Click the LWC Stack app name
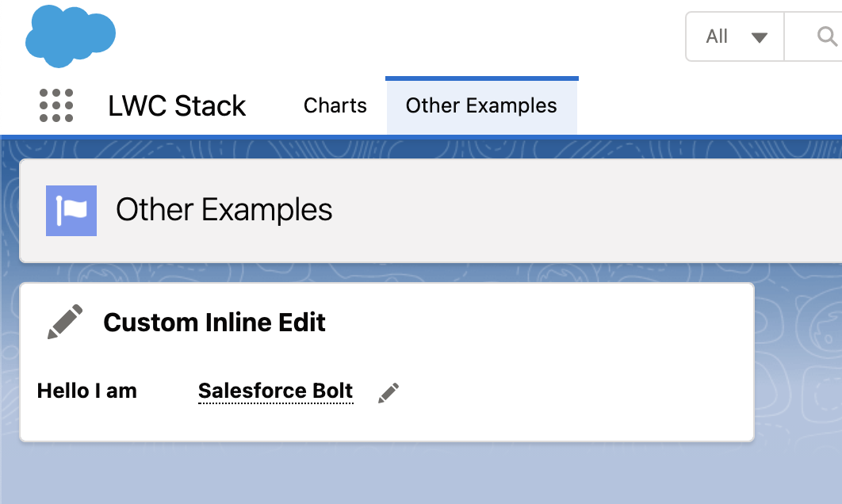The height and width of the screenshot is (504, 842). click(x=177, y=105)
